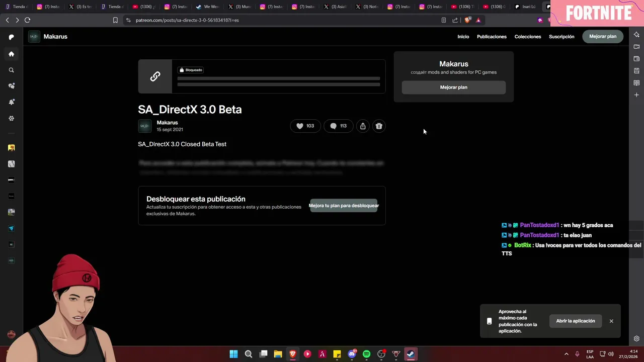Bookmark this page from the address bar

coord(115,20)
